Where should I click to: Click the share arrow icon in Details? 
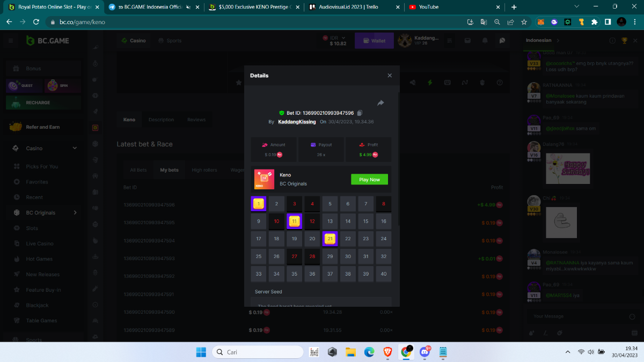[x=380, y=103]
